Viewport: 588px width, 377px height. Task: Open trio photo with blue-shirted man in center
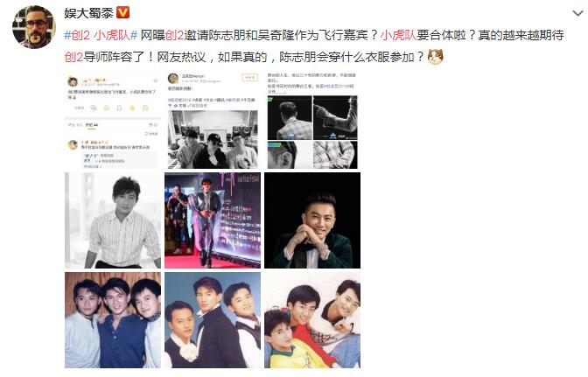point(113,320)
